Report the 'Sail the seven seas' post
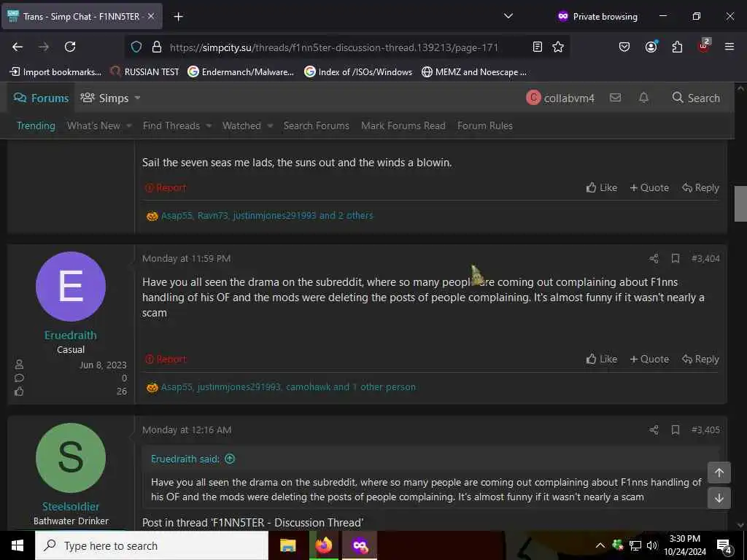The height and width of the screenshot is (560, 747). tap(166, 187)
